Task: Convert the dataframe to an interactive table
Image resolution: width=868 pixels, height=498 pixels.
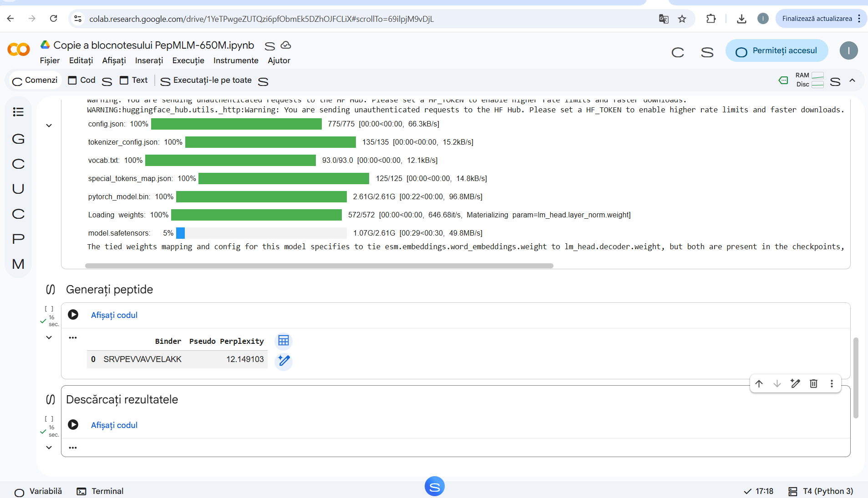Action: point(284,341)
